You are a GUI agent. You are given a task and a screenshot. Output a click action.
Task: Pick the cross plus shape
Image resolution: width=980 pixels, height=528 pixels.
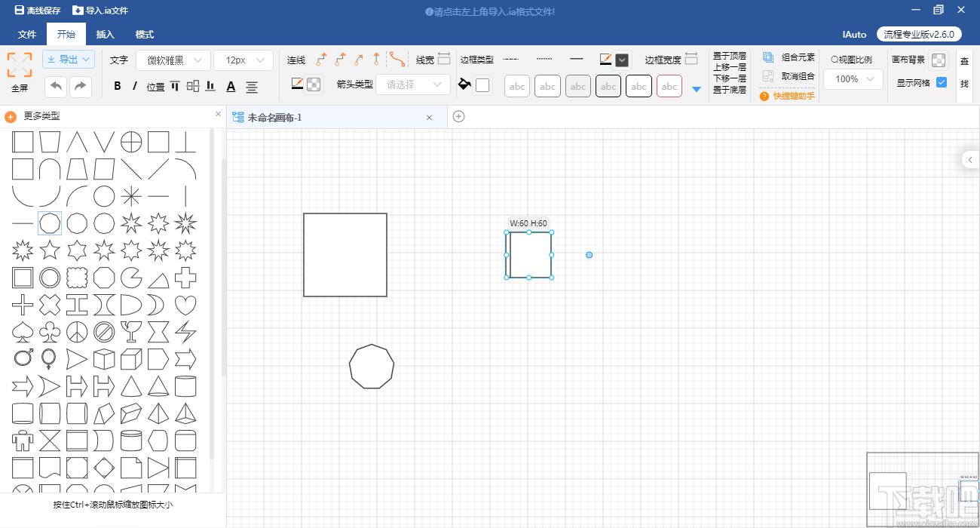coord(185,278)
